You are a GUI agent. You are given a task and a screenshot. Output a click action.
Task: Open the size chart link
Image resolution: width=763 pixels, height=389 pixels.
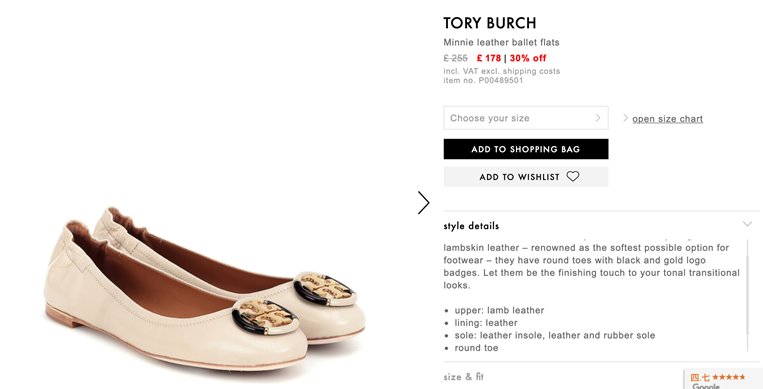(x=667, y=119)
